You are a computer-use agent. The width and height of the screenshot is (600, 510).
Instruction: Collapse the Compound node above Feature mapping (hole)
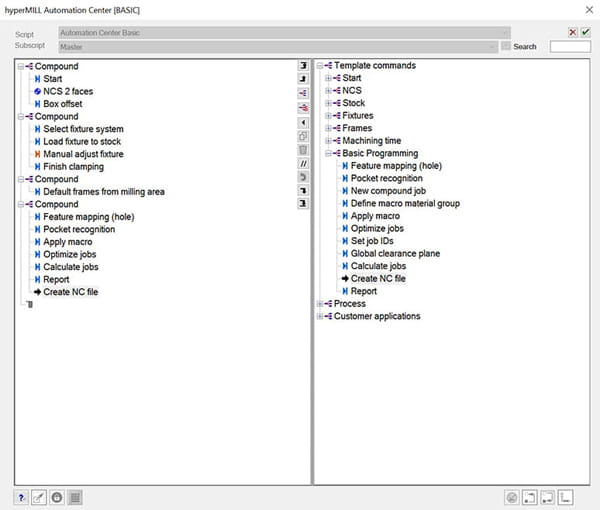coord(21,204)
